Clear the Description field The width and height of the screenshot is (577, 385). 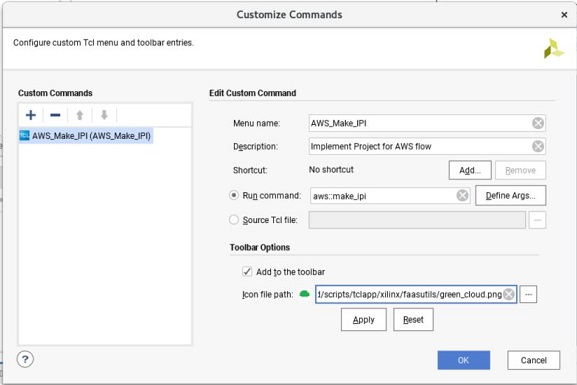[x=538, y=146]
